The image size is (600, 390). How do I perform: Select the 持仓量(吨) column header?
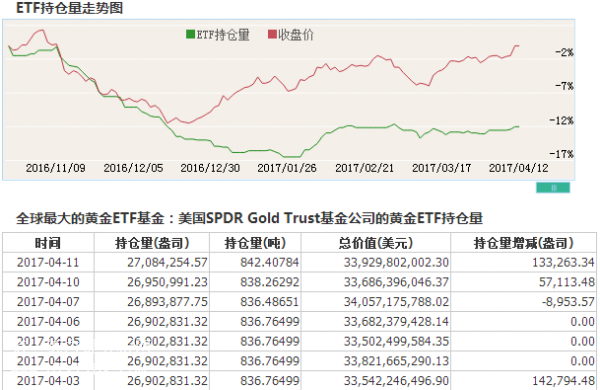255,243
